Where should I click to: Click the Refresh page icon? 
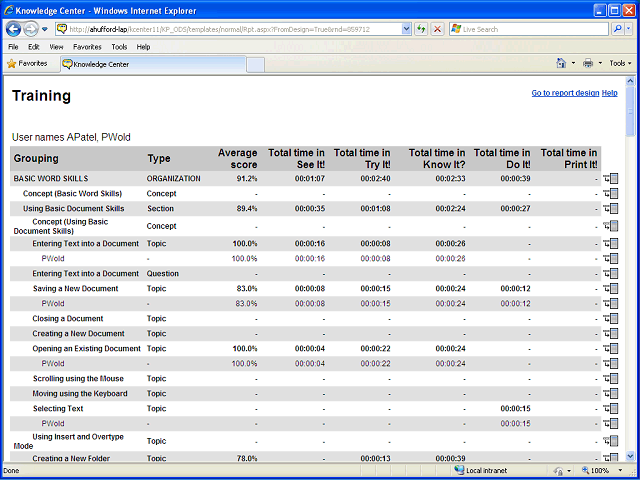click(x=421, y=29)
